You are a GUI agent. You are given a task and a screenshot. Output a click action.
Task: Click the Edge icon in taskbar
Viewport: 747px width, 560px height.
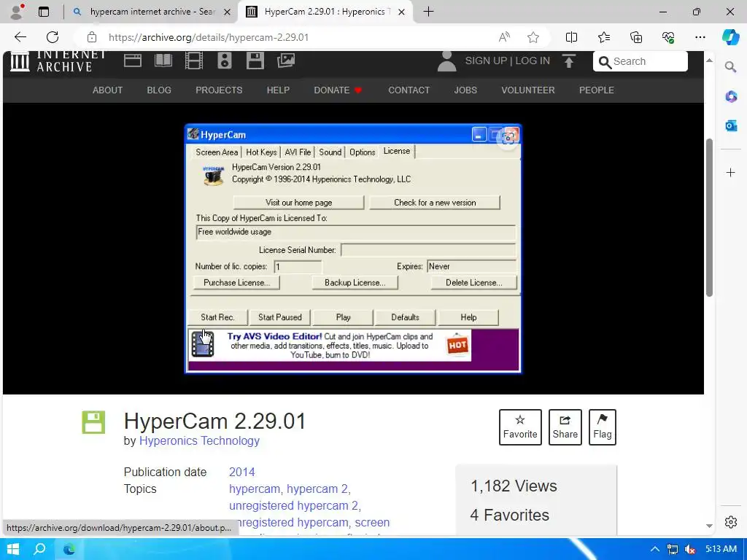coord(69,550)
